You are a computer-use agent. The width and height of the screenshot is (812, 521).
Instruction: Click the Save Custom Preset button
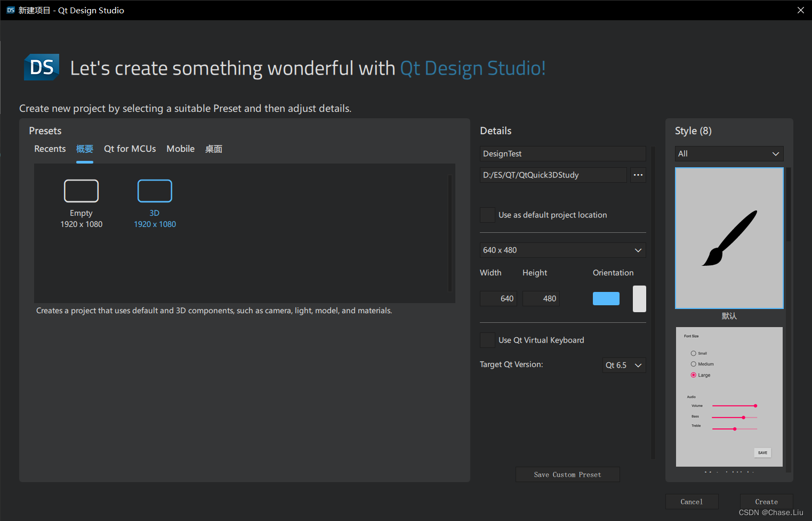567,475
